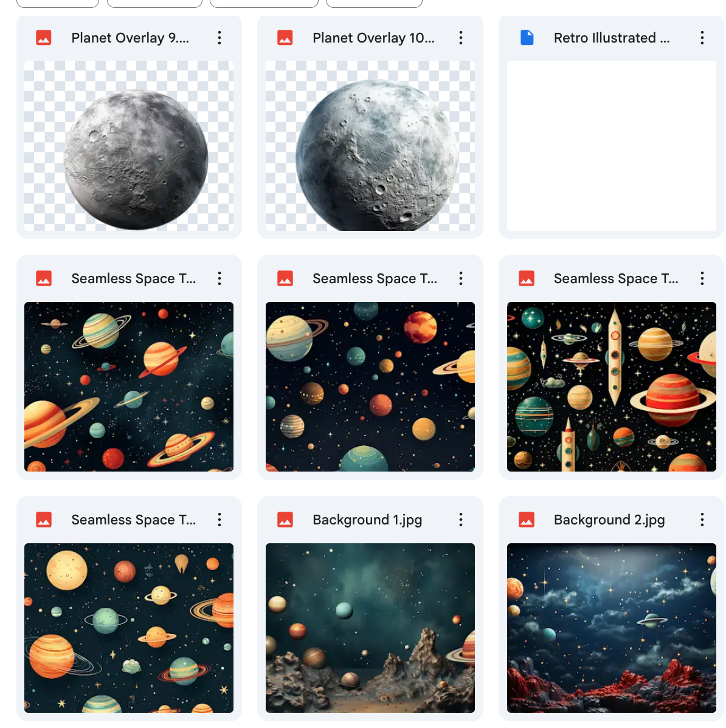Open the bluish moon preview of Planet Overlay 10

click(x=370, y=146)
